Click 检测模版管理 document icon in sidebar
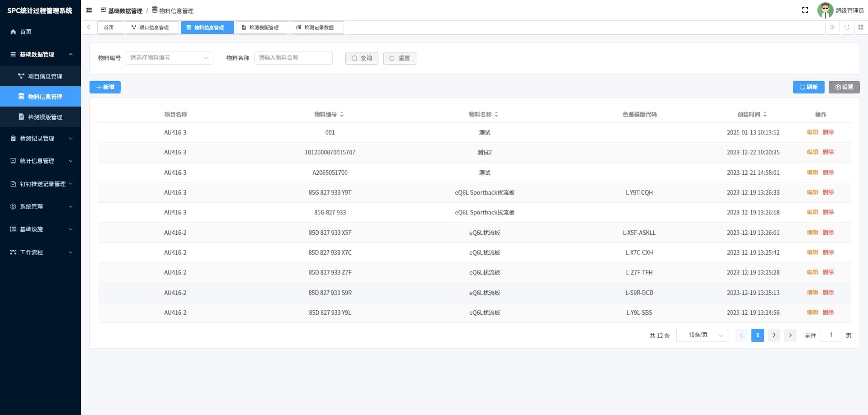Screen dimensions: 868x415 [21, 117]
